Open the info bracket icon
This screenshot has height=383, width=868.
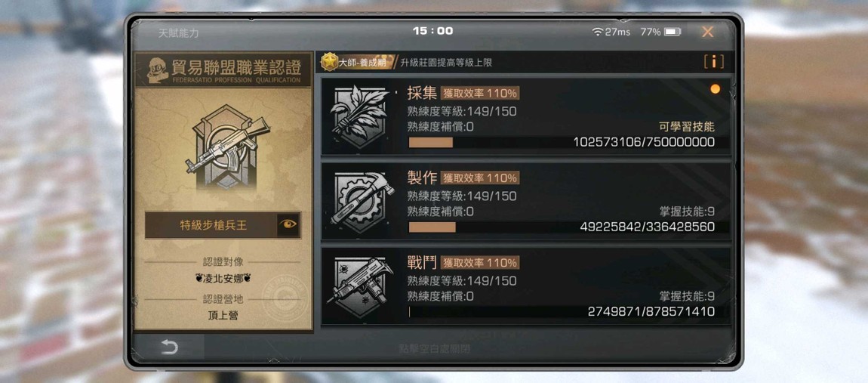[x=713, y=62]
